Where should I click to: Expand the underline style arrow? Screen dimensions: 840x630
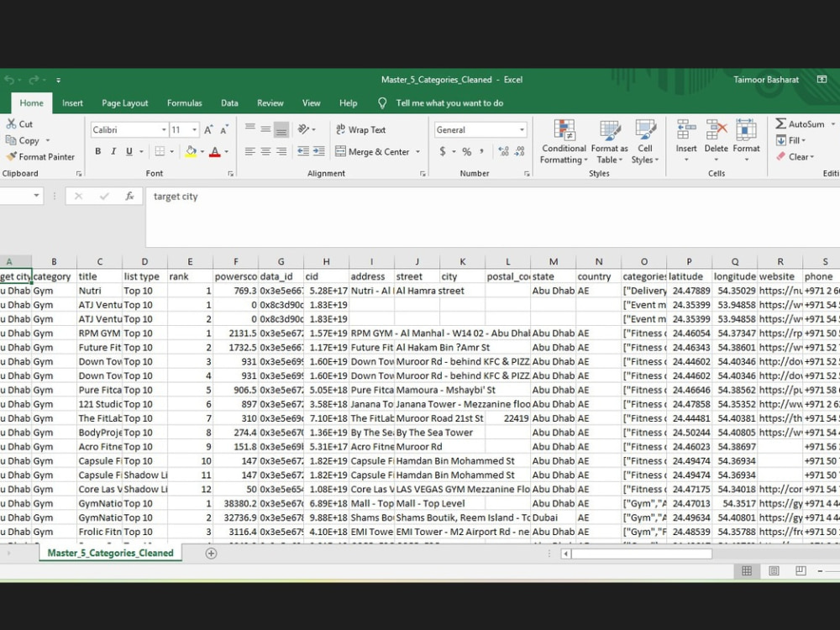[x=141, y=151]
